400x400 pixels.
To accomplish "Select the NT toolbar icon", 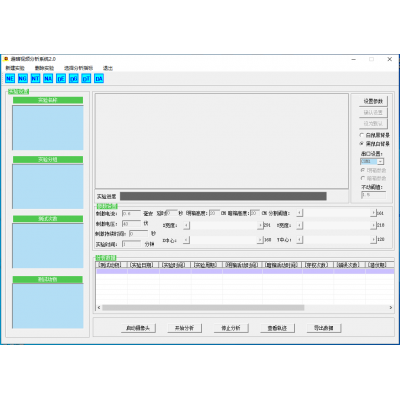I will (x=35, y=79).
